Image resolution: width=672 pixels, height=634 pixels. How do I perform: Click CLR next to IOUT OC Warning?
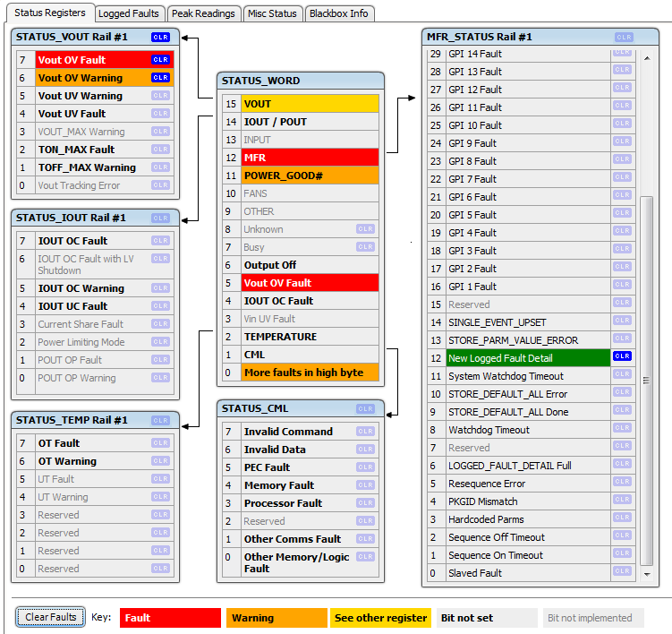160,288
